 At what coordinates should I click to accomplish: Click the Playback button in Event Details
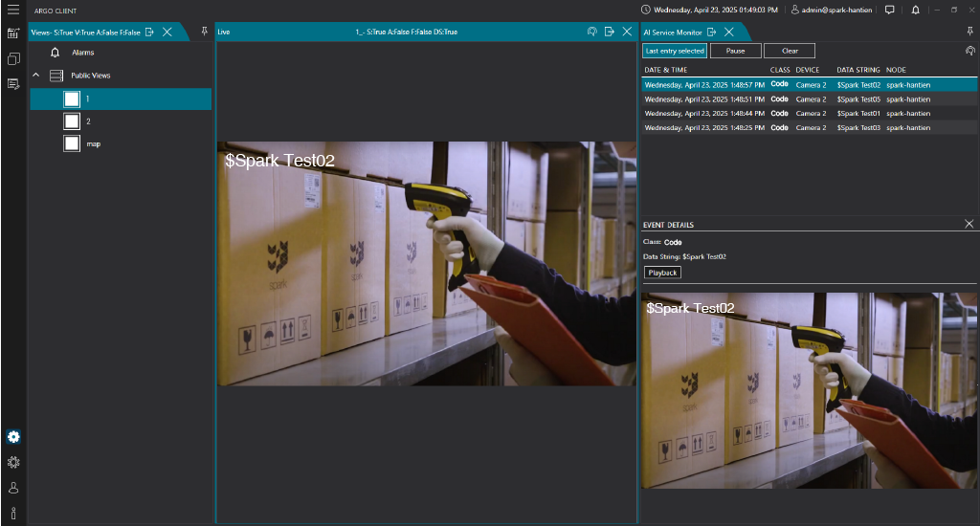click(662, 273)
